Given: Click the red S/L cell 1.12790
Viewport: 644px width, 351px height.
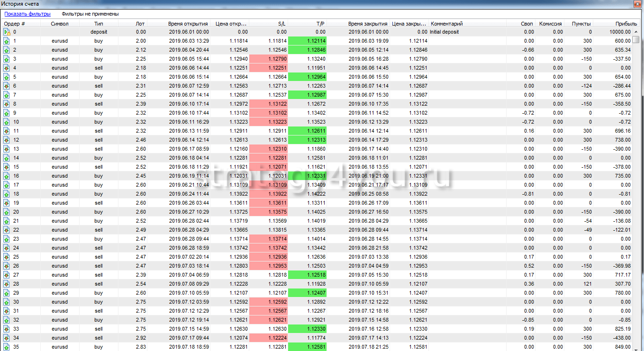Looking at the screenshot, I should click(x=268, y=59).
